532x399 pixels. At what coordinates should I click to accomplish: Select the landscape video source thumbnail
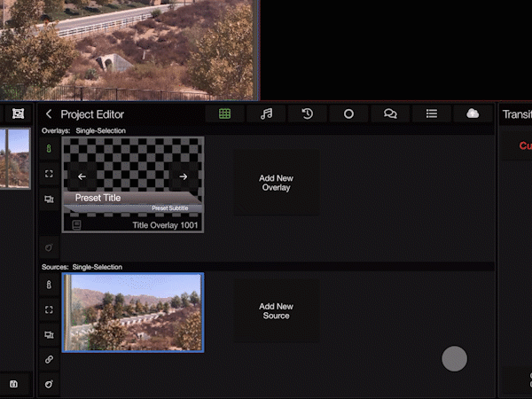click(x=133, y=312)
